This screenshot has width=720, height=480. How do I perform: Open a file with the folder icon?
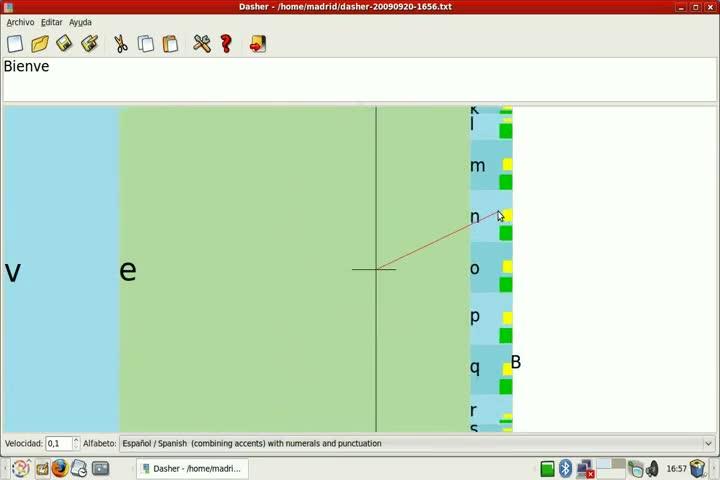[x=40, y=44]
